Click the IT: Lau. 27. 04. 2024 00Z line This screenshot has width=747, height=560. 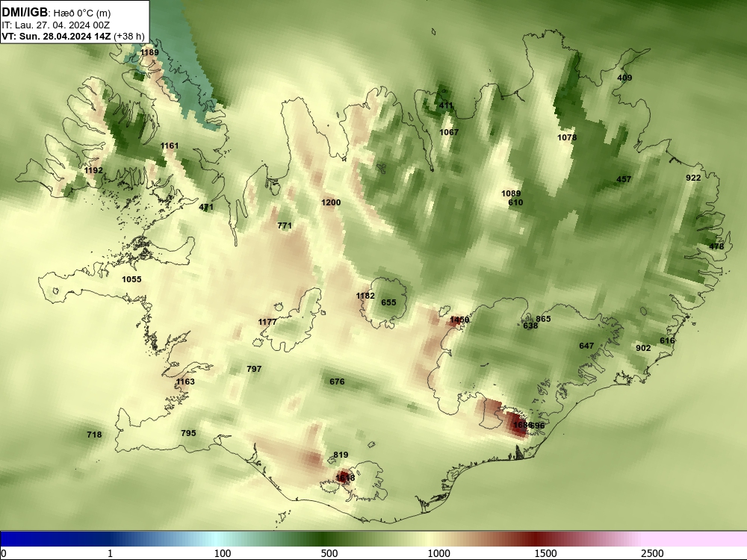pos(56,25)
